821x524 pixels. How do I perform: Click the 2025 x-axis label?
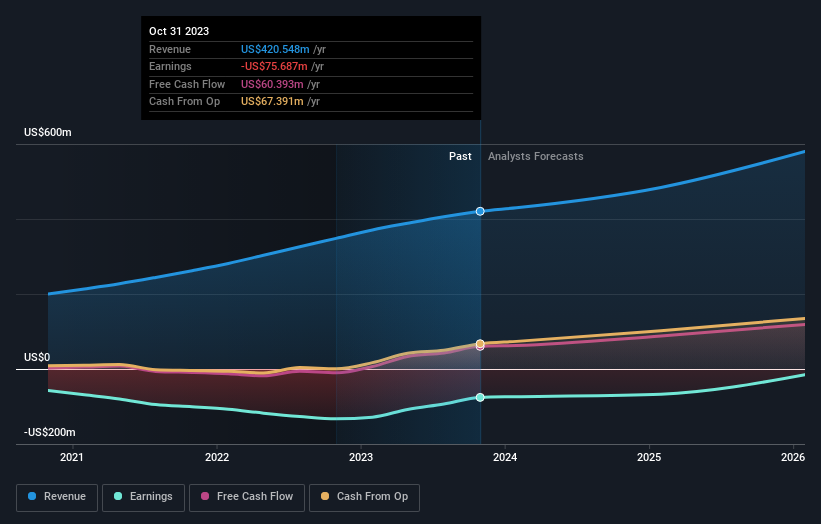[649, 457]
